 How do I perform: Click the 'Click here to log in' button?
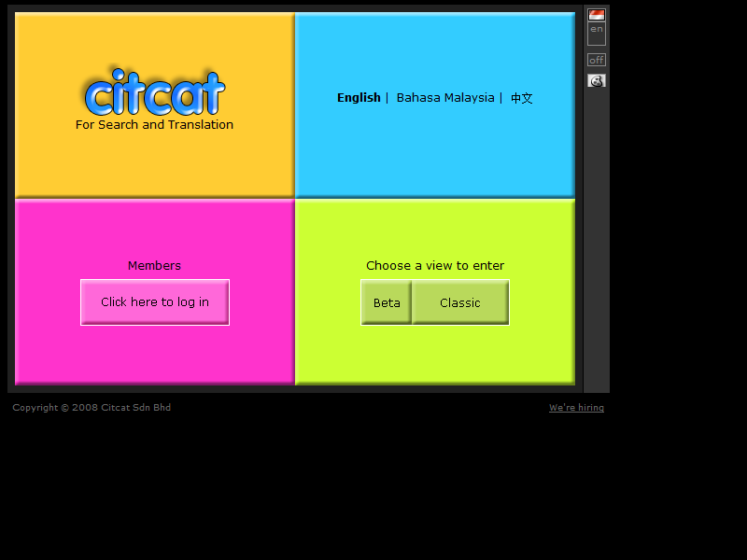coord(155,302)
